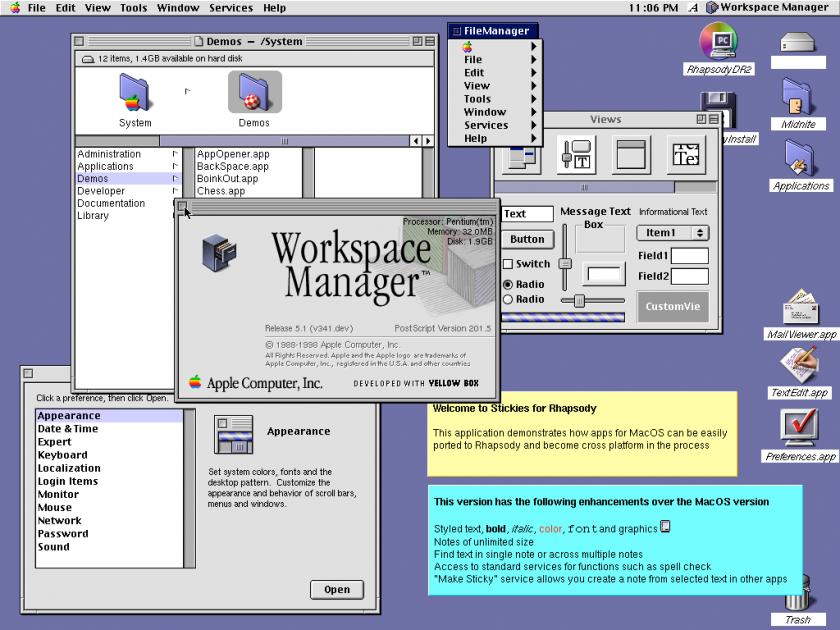Select the second Radio option in the Views window
This screenshot has height=630, width=840.
point(508,299)
